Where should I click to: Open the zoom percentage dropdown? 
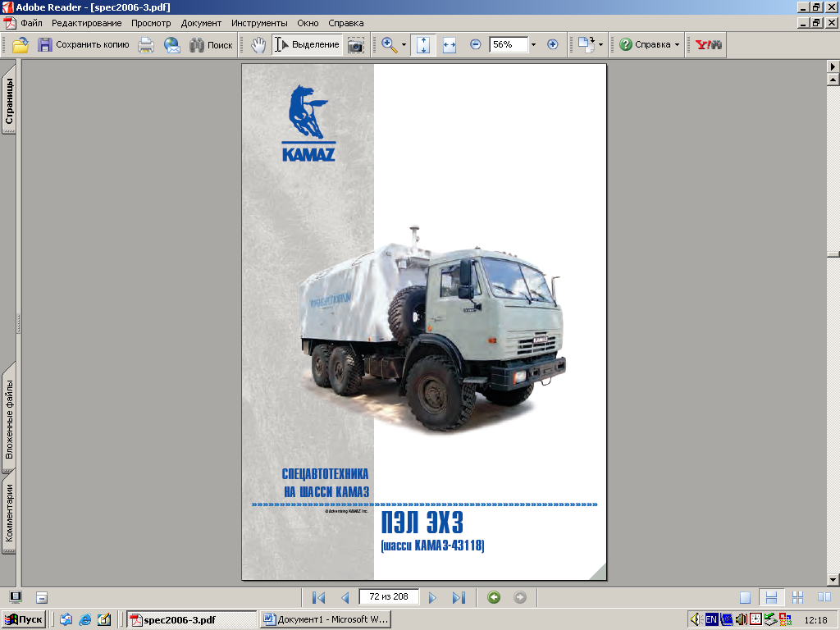pyautogui.click(x=533, y=45)
